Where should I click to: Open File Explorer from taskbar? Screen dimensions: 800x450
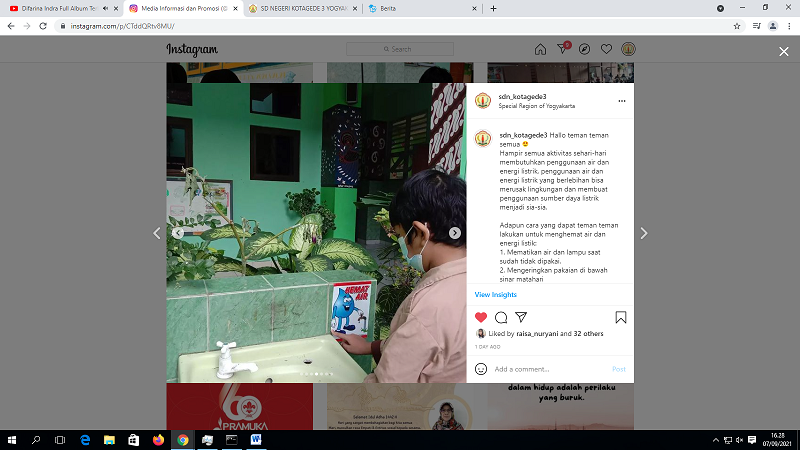click(x=109, y=440)
